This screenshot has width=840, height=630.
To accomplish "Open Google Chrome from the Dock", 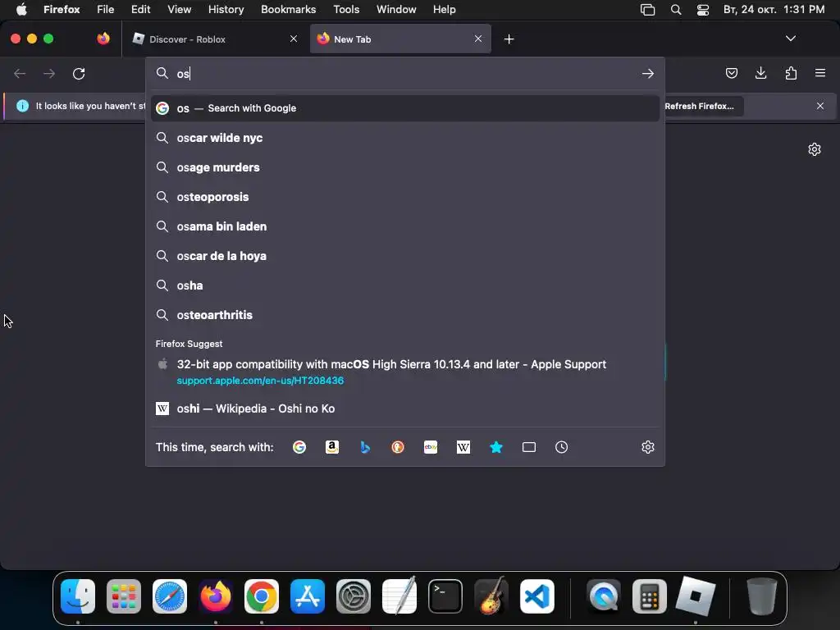I will (x=262, y=596).
